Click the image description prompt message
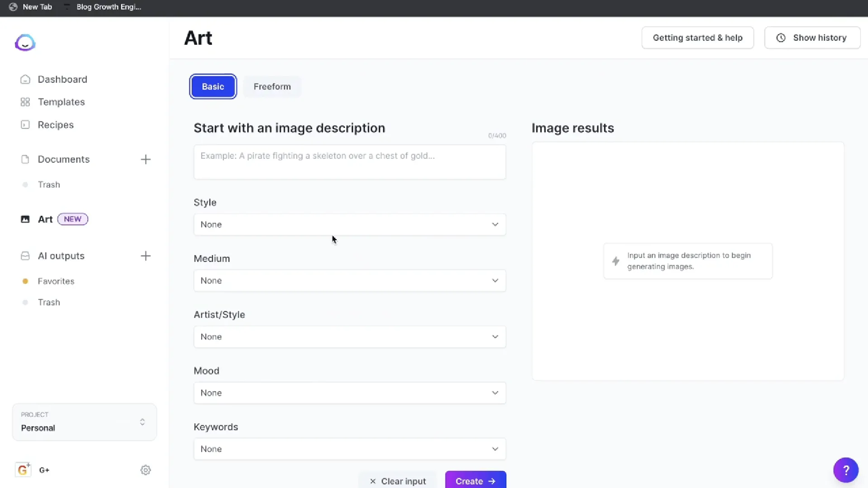This screenshot has width=868, height=488. [688, 261]
